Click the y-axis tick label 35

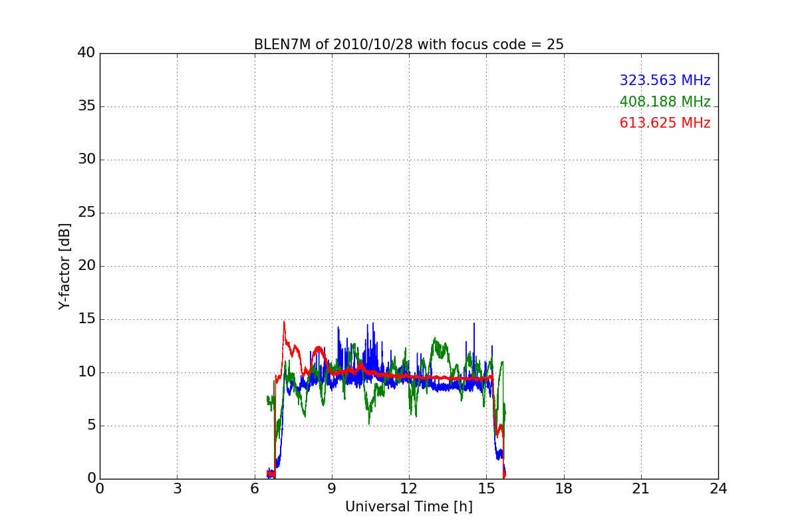pyautogui.click(x=86, y=106)
